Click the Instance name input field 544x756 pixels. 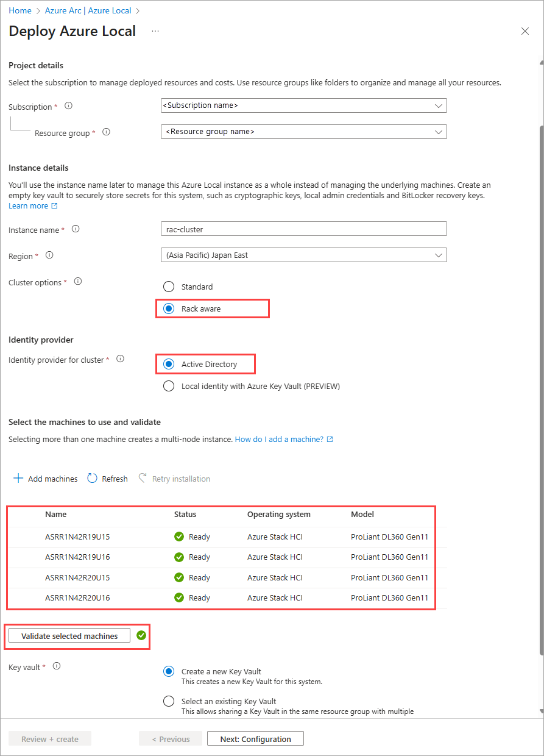304,229
